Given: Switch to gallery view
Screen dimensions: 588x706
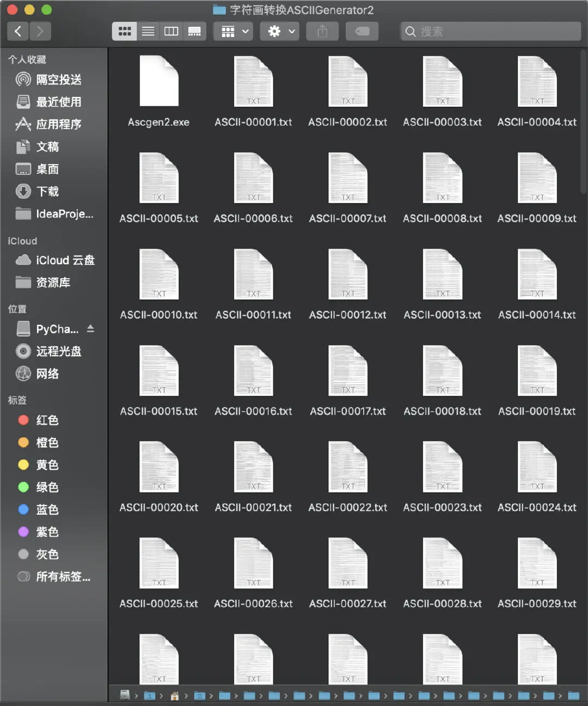Looking at the screenshot, I should [194, 32].
